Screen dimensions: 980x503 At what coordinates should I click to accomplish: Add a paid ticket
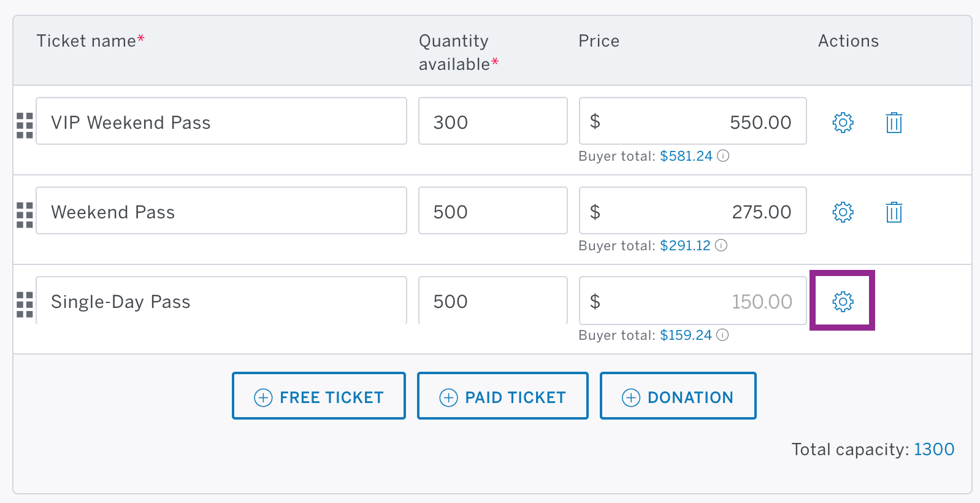pyautogui.click(x=503, y=396)
